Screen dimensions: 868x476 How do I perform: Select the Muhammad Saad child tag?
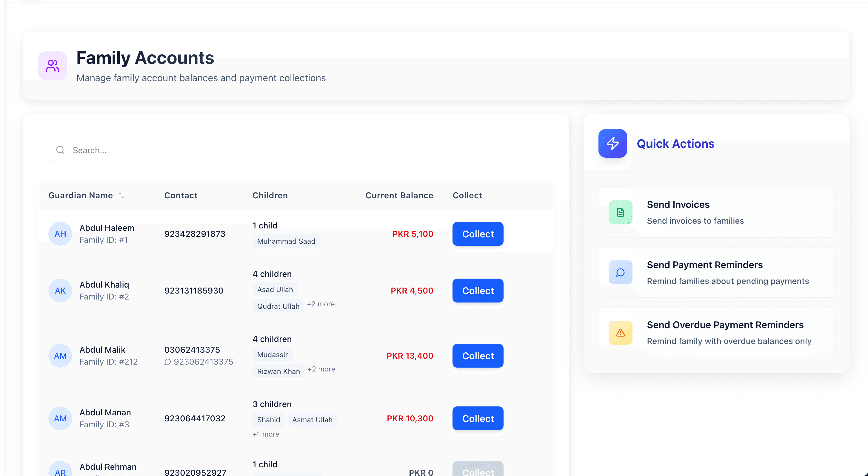[286, 241]
